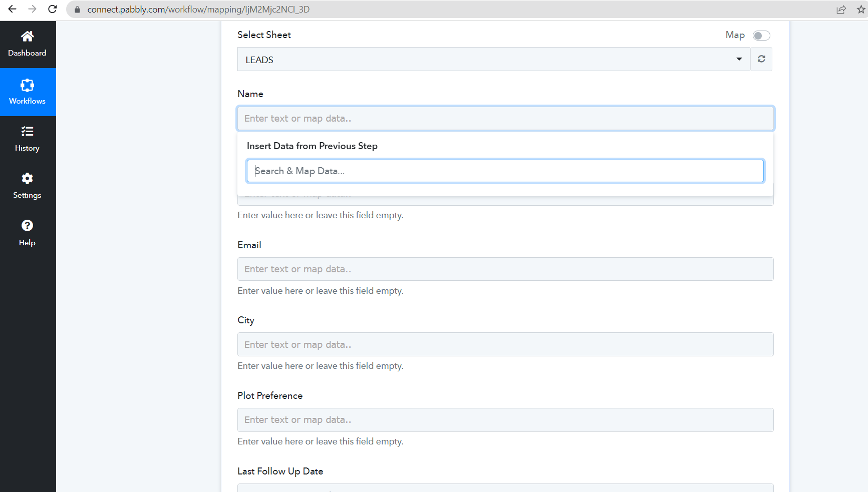Image resolution: width=868 pixels, height=492 pixels.
Task: Click the Name input field
Action: tap(505, 119)
